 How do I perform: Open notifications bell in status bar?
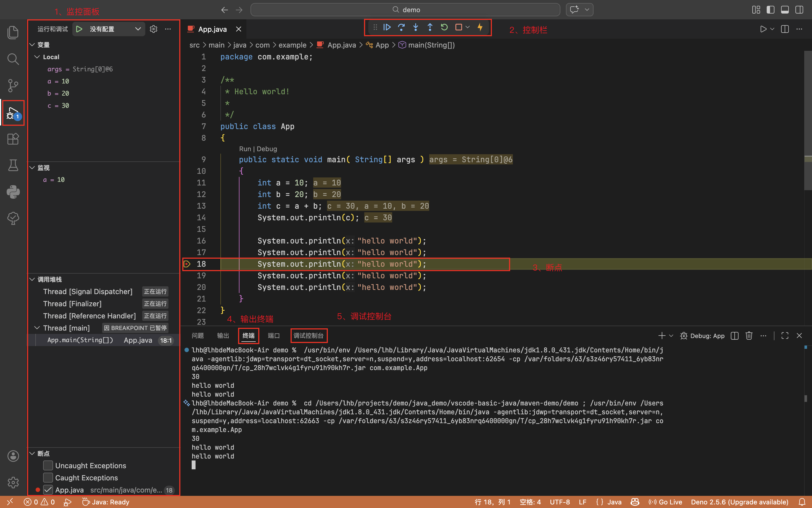click(x=802, y=502)
